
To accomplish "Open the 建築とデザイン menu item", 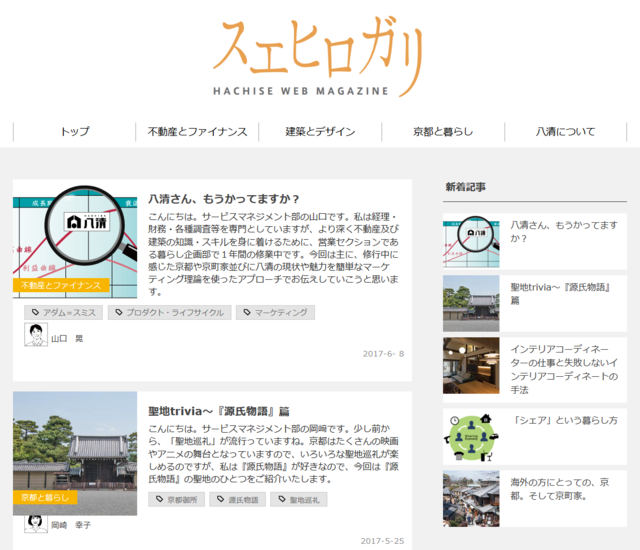I will pos(320,132).
